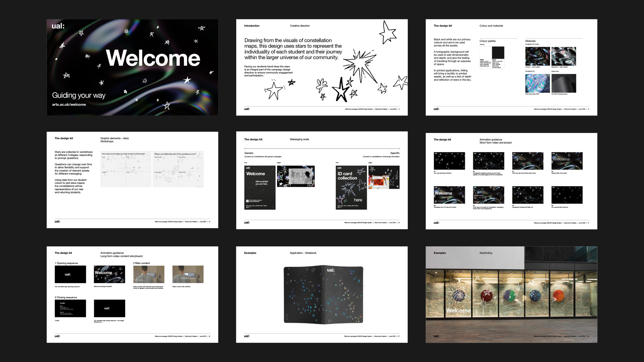Click 'Introduction' heading on creative direction slide
The width and height of the screenshot is (644, 362).
click(252, 26)
